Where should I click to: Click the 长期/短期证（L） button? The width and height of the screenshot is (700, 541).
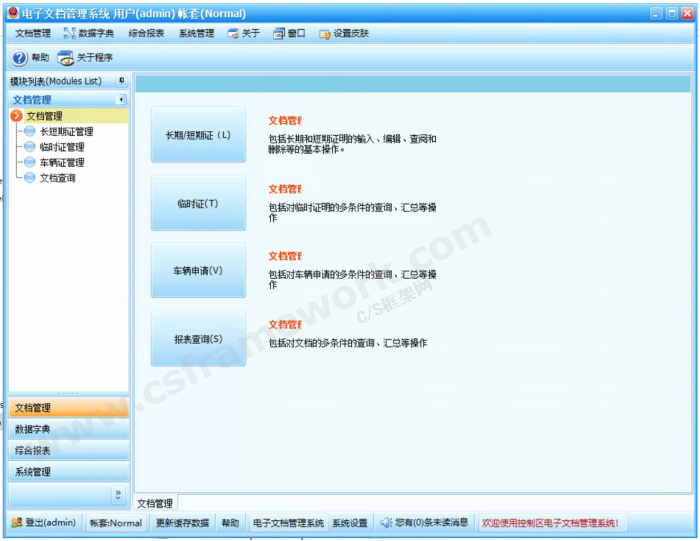point(198,135)
